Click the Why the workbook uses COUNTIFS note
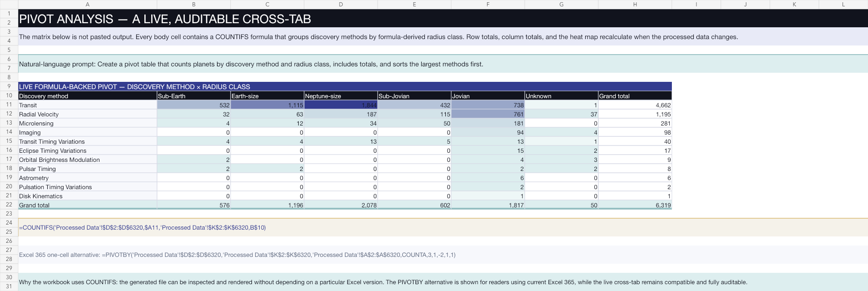Viewport: 868px width, 291px height. 443,282
